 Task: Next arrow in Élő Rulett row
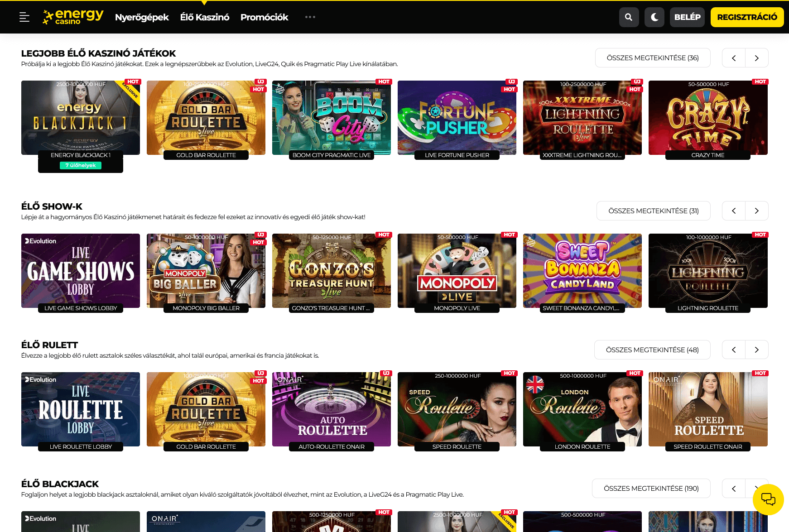(757, 350)
